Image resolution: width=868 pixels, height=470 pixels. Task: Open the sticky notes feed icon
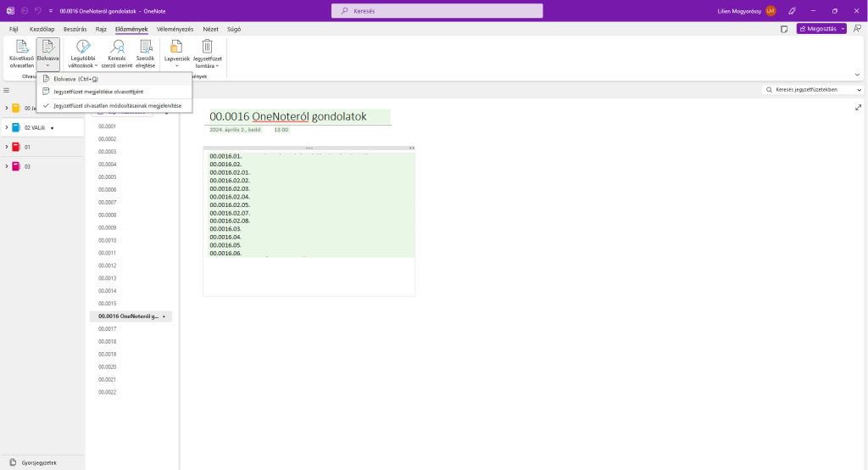[x=785, y=28]
